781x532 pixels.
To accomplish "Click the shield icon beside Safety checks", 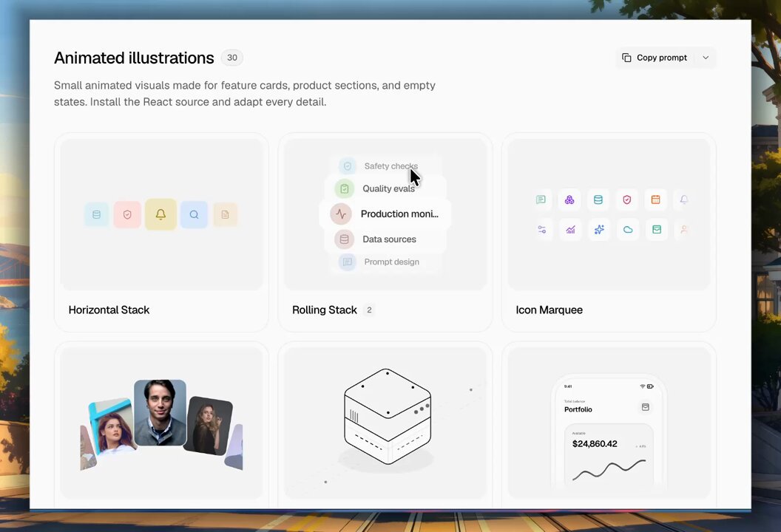I will click(x=348, y=166).
